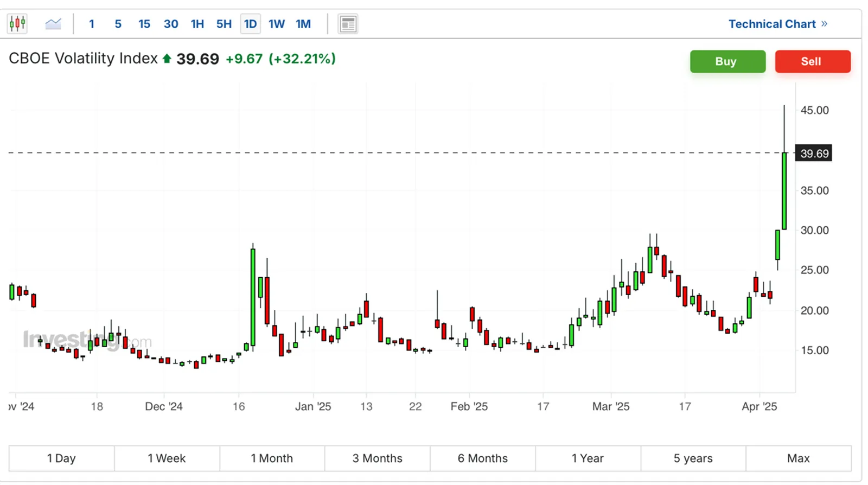Click the 45.00 price axis label

(x=814, y=110)
